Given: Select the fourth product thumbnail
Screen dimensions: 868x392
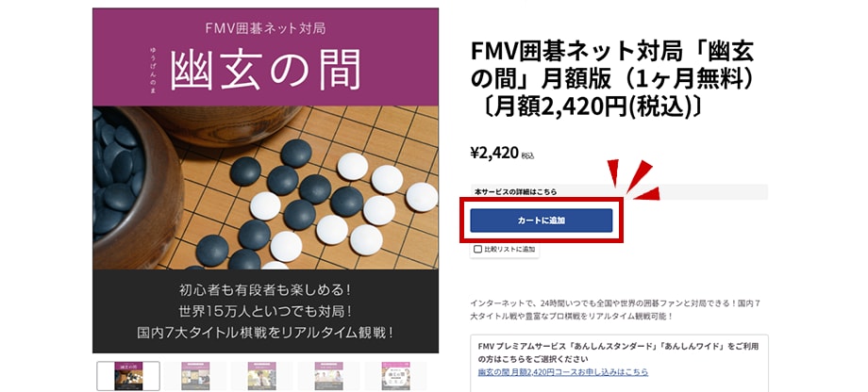Looking at the screenshot, I should [x=329, y=376].
